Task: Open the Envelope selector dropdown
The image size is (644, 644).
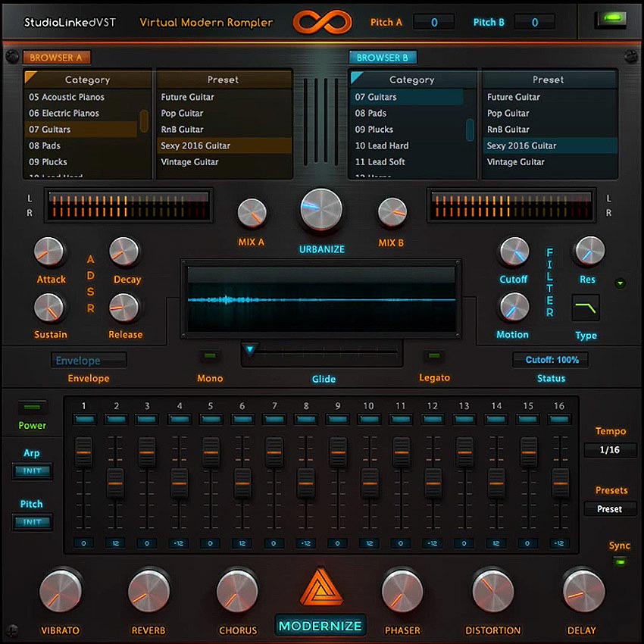Action: point(89,361)
